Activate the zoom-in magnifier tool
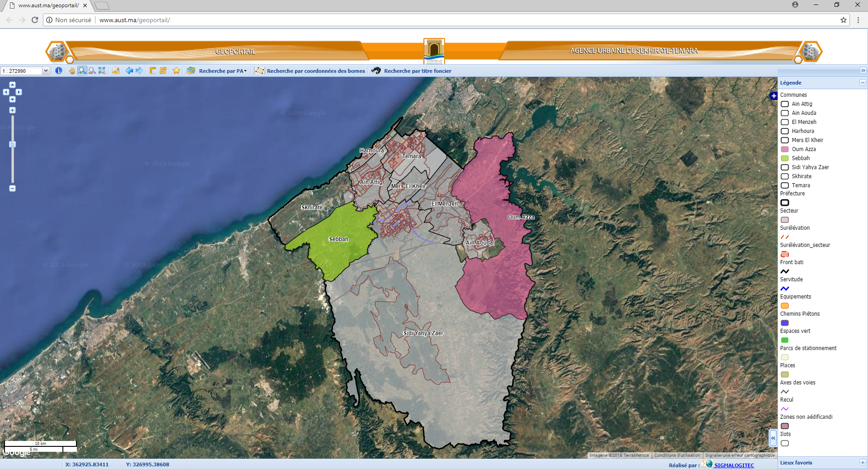The image size is (868, 469). (82, 71)
